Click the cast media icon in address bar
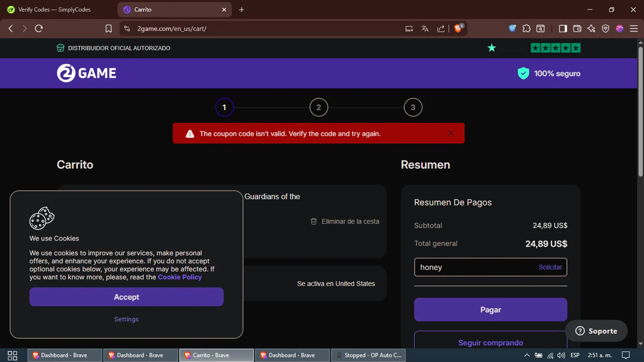Screen dimensions: 644x362 click(x=409, y=29)
